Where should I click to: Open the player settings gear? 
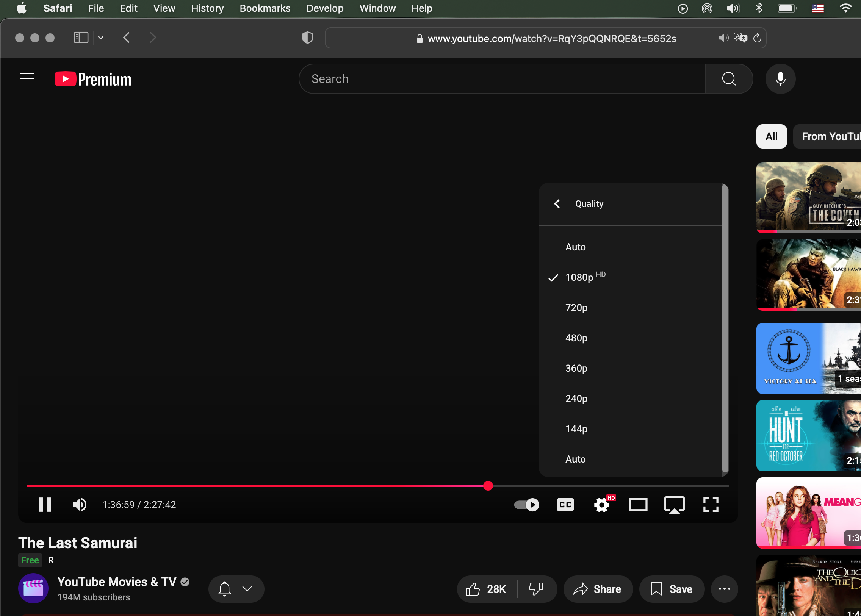click(602, 505)
